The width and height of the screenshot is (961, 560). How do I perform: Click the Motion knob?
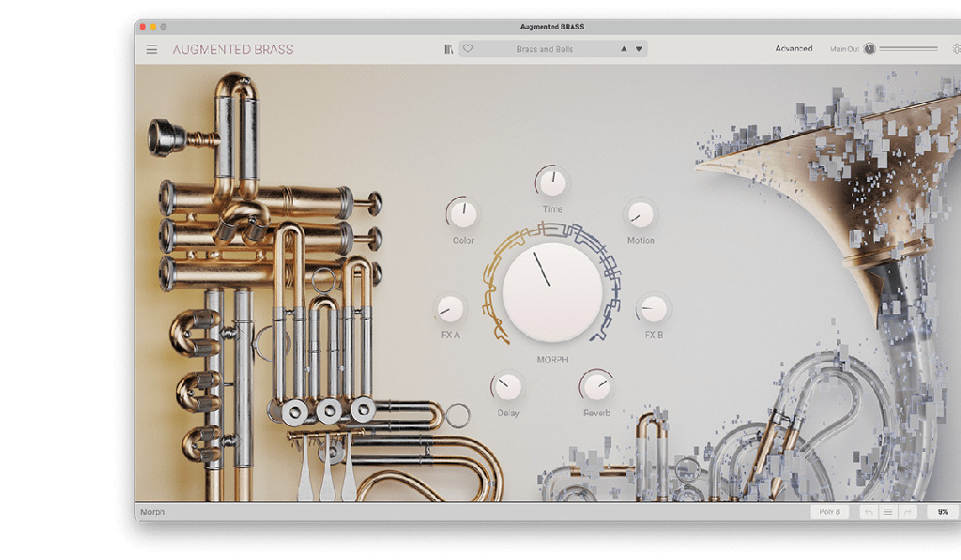click(x=640, y=214)
